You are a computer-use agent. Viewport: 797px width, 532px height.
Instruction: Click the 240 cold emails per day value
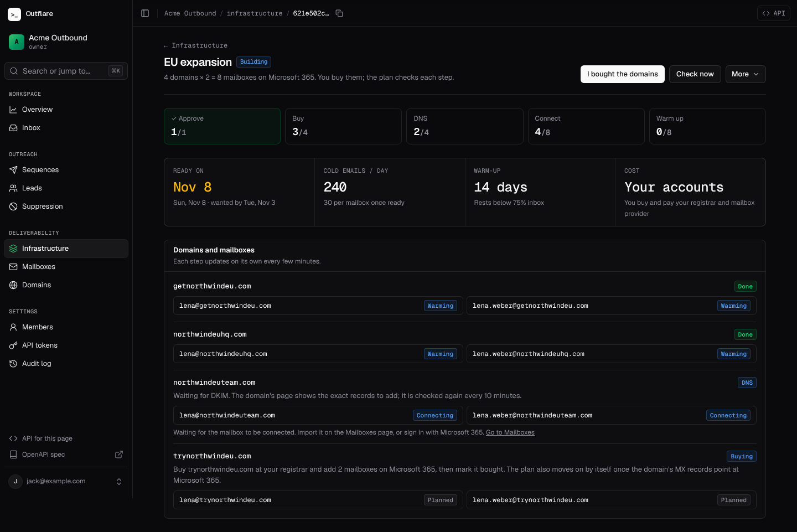point(335,187)
